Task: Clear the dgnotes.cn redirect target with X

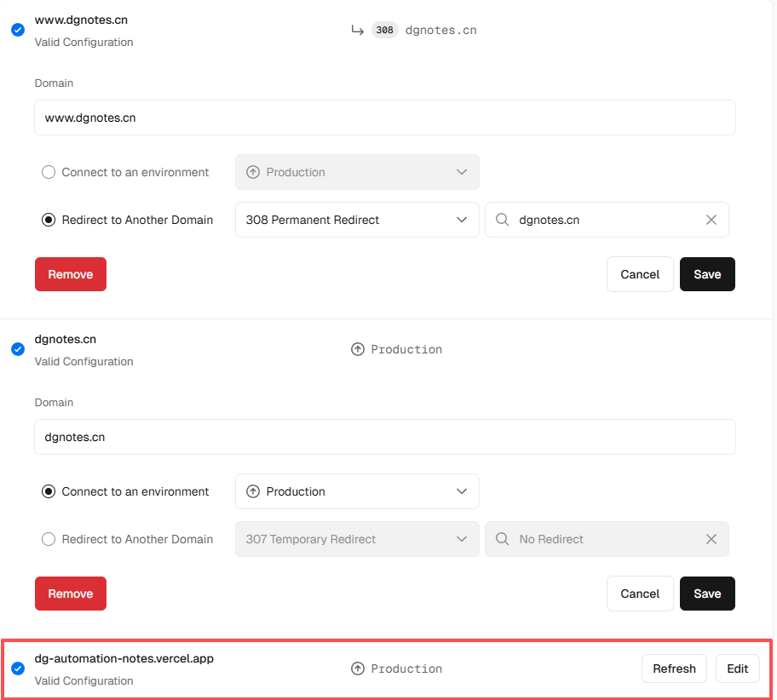Action: pos(711,220)
